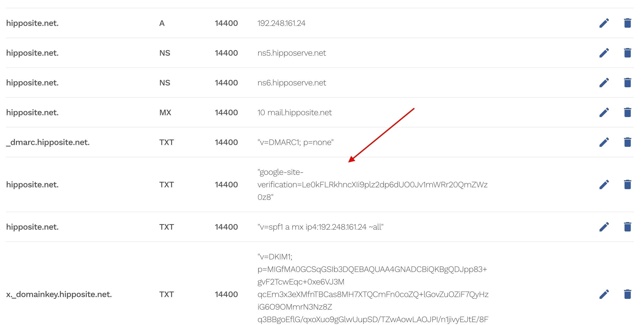Delete the ns5.hipposerve.net NS record

point(627,53)
